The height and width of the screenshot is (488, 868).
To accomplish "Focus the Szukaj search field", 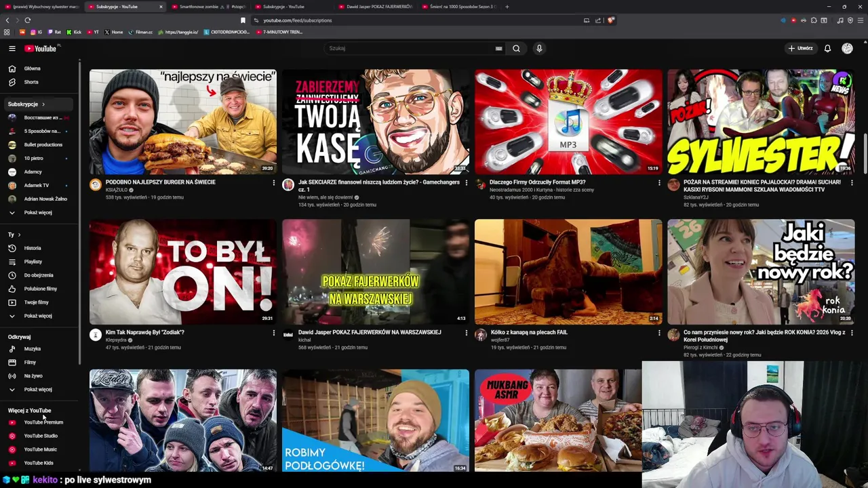I will [x=410, y=48].
